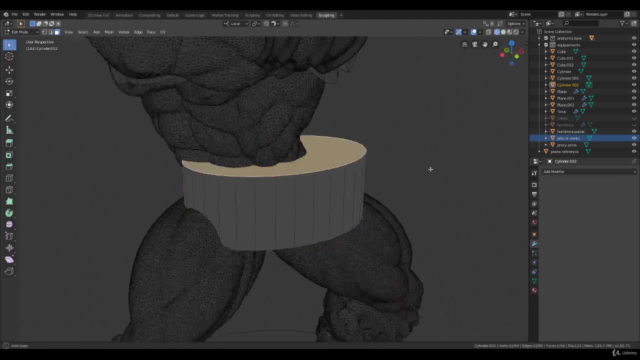Choose the Scale tool
The width and height of the screenshot is (640, 360).
pos(9,93)
